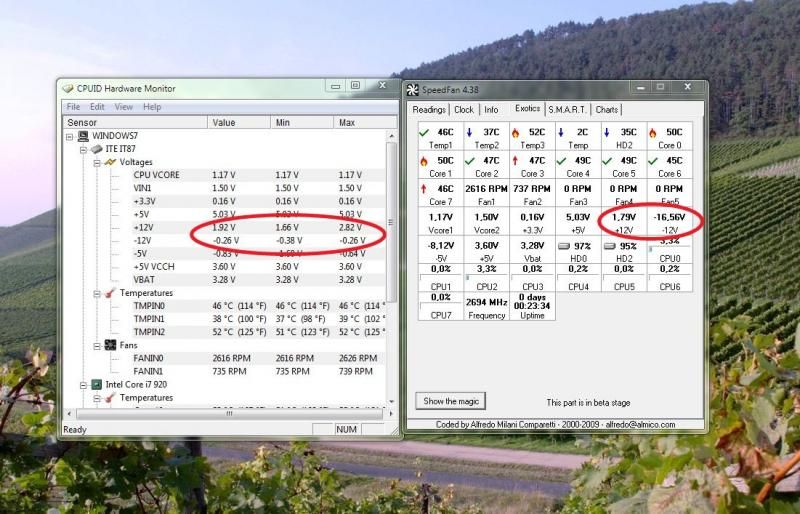Click the red up arrow beside Core 7
Screen dimensions: 800x514
click(x=423, y=189)
